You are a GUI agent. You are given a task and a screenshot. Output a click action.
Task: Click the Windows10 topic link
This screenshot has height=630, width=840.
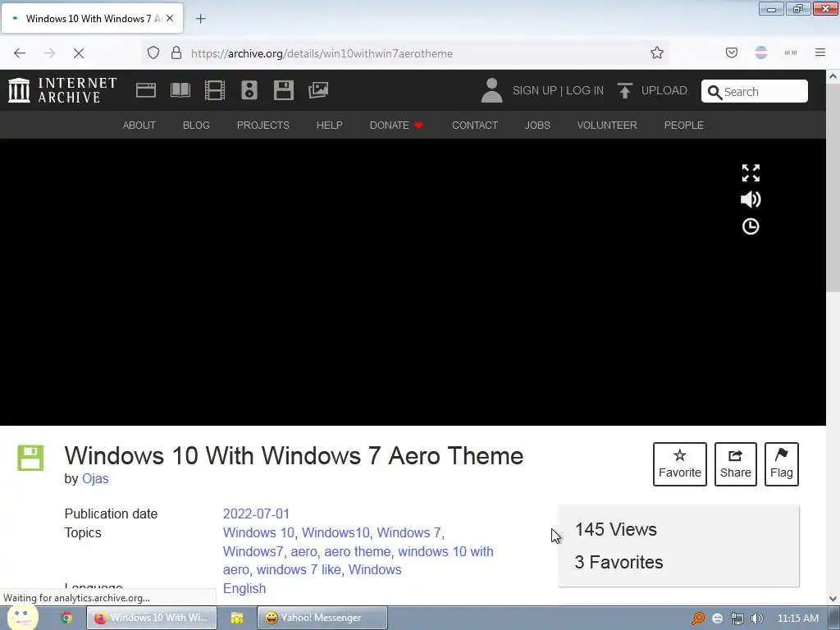point(336,532)
